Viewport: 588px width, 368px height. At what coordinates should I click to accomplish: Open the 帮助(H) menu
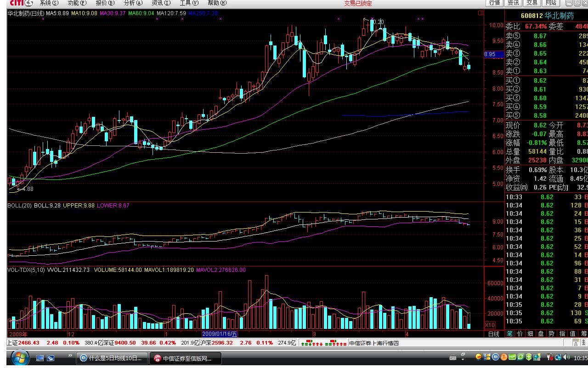pos(217,3)
